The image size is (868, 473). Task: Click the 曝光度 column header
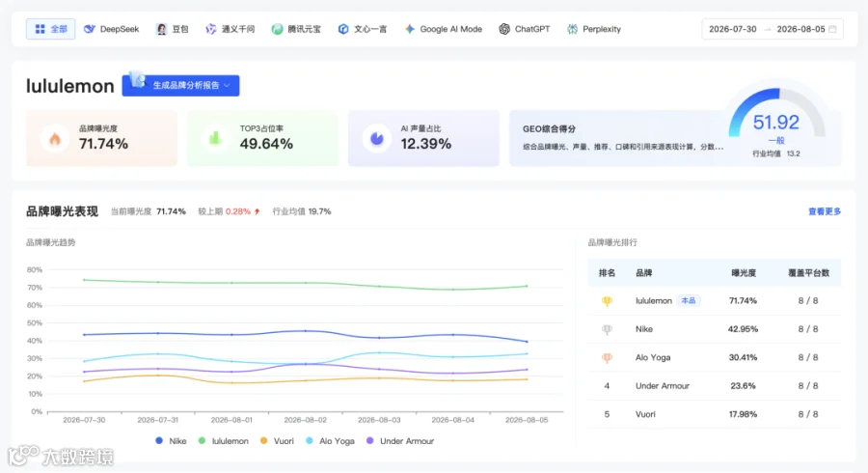[743, 273]
